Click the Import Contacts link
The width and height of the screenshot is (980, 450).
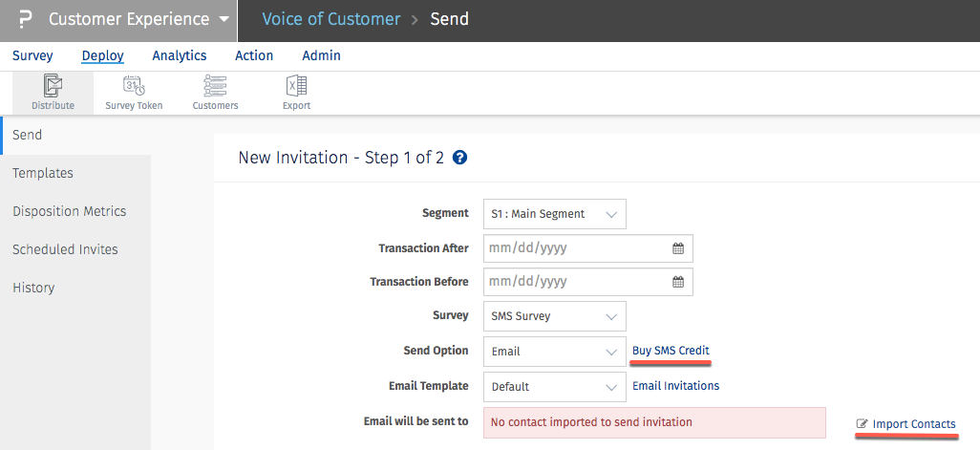[x=913, y=423]
